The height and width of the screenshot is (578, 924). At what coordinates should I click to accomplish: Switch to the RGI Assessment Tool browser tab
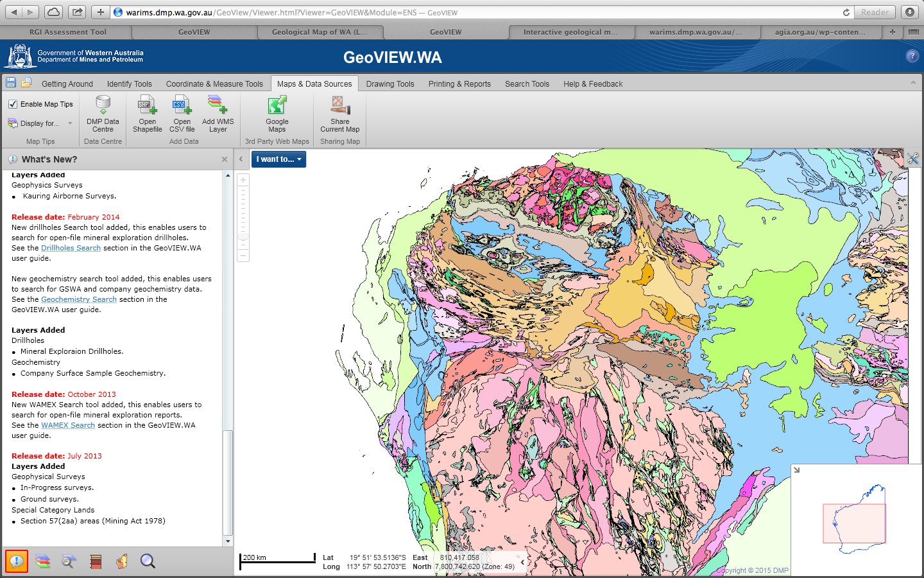click(67, 32)
